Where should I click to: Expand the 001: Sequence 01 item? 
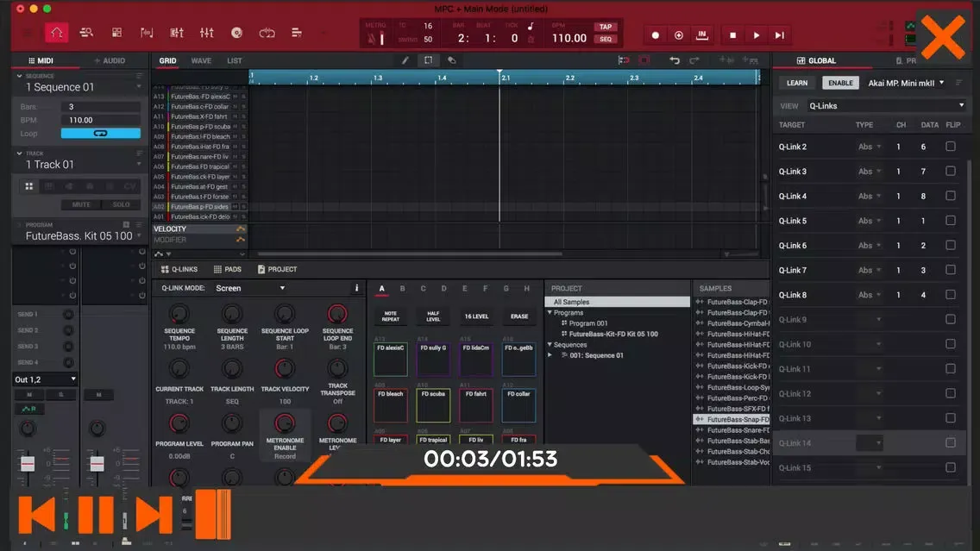pos(550,355)
